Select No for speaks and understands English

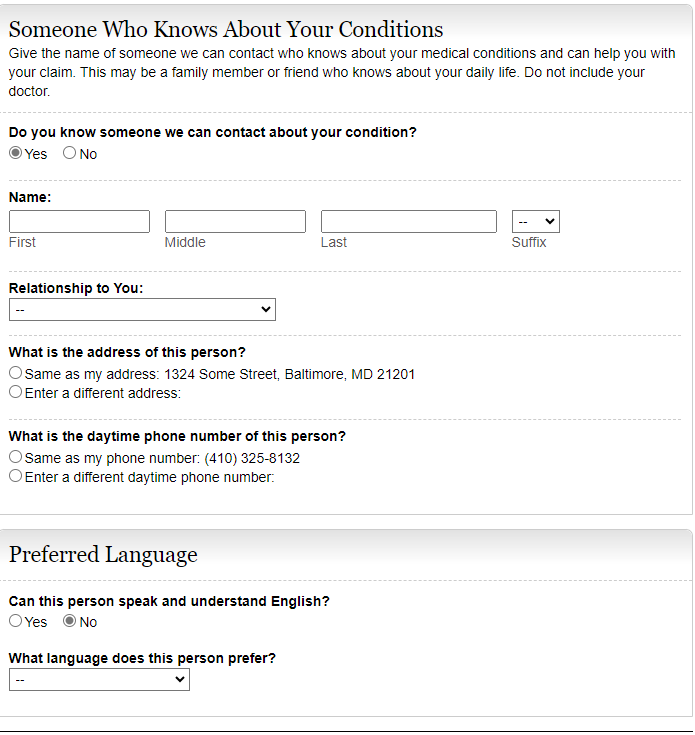pos(70,622)
